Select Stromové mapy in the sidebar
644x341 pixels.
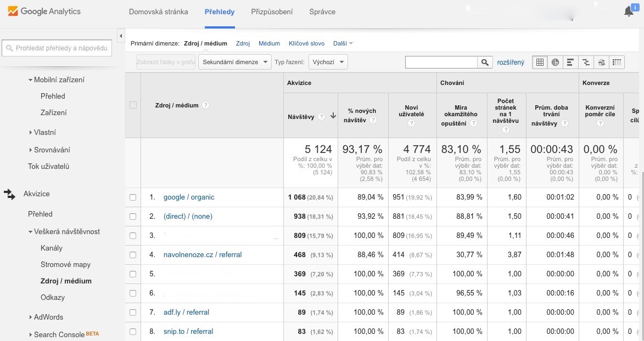[x=66, y=265]
